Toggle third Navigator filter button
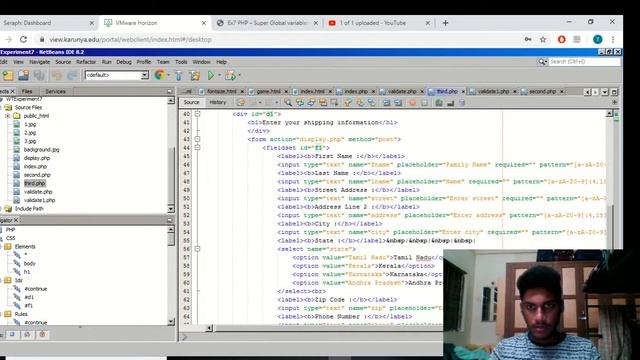Viewport: 640px width, 360px height. click(x=42, y=334)
